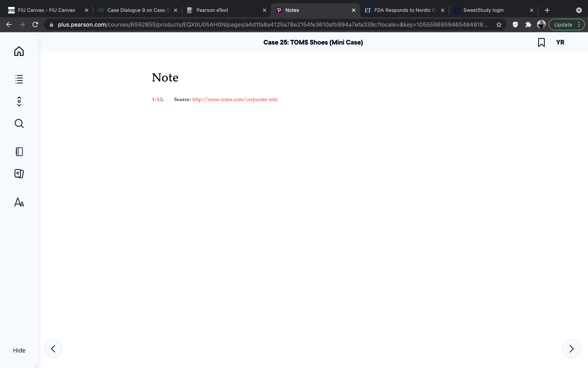588x368 pixels.
Task: Go back in browser history
Action: point(9,25)
